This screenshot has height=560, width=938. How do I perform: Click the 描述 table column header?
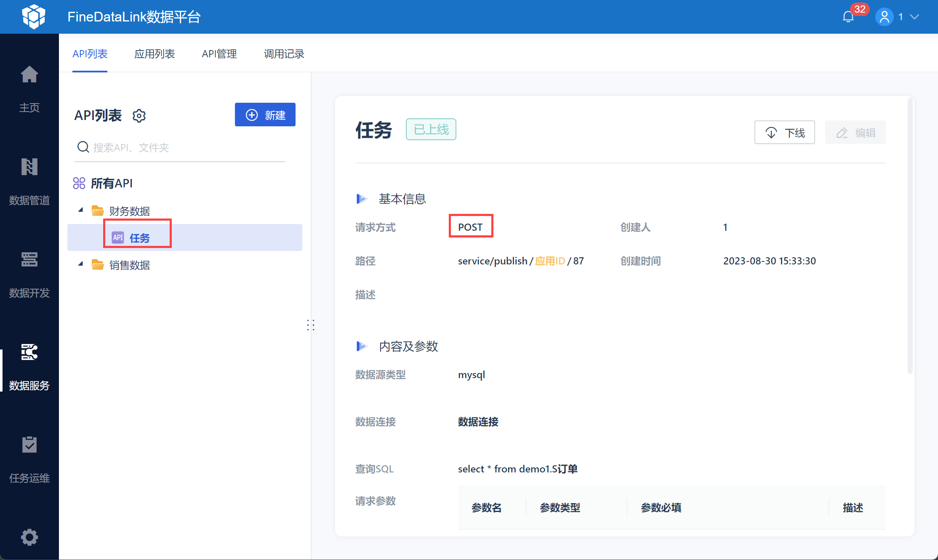click(853, 507)
